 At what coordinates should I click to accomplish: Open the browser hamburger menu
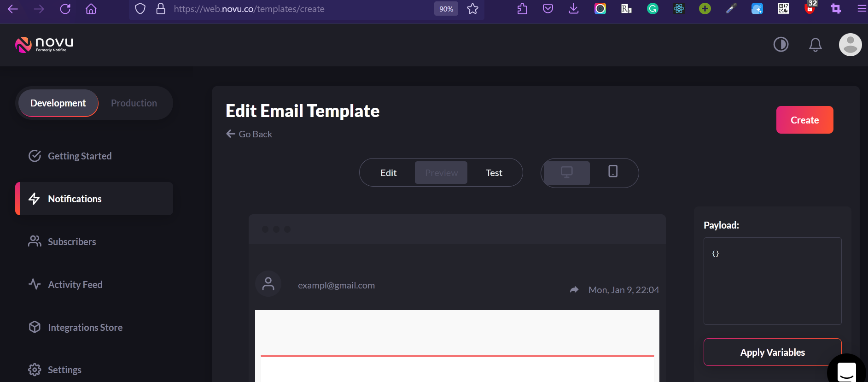tap(862, 9)
